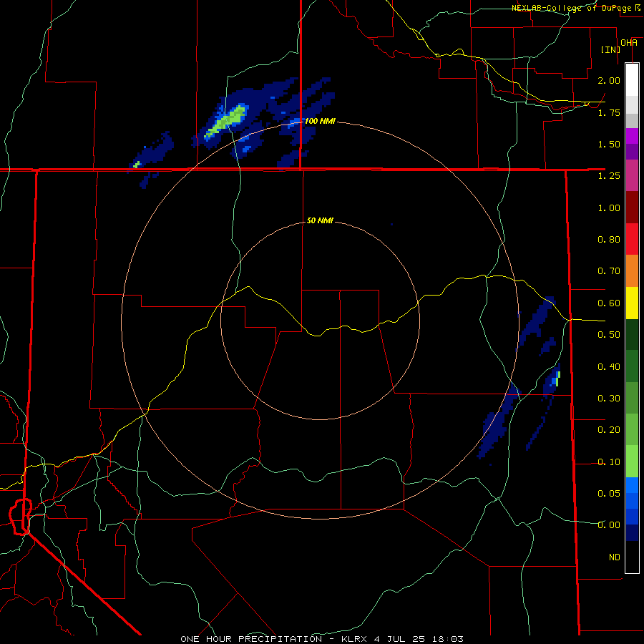Click the 0.80 legend value

pyautogui.click(x=609, y=240)
